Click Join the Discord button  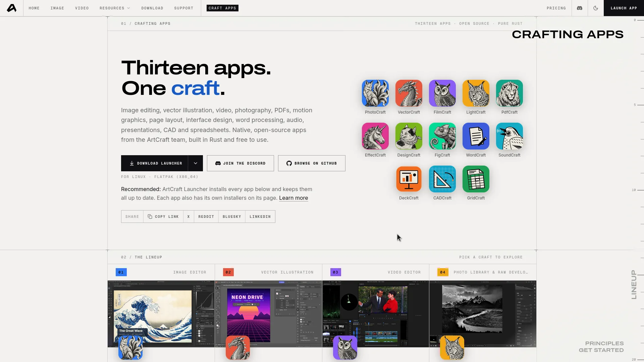(x=240, y=163)
